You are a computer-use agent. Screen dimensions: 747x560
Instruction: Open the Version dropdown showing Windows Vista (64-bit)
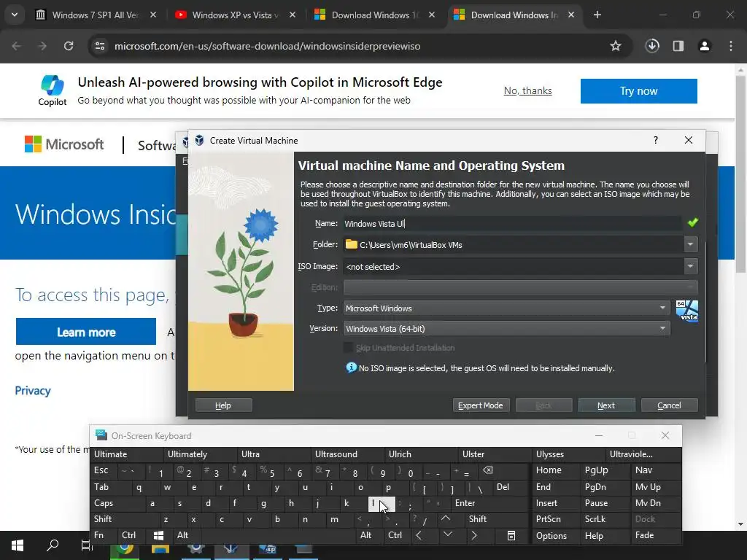point(506,329)
